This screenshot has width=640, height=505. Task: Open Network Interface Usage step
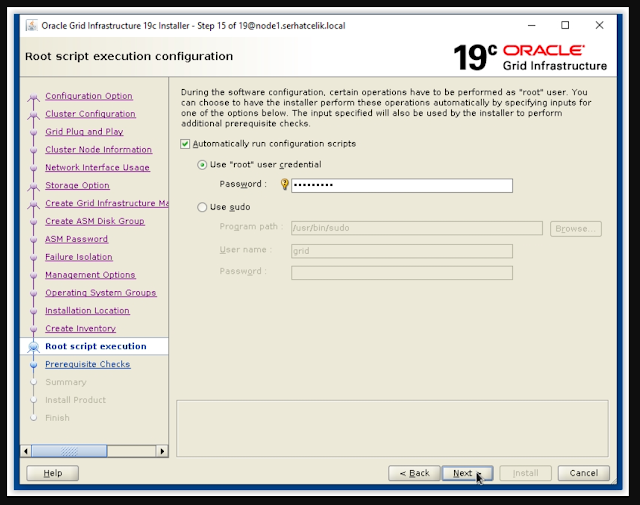tap(97, 168)
